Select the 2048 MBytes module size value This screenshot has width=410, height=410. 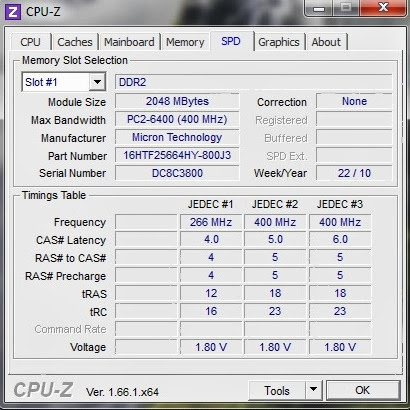pos(177,101)
